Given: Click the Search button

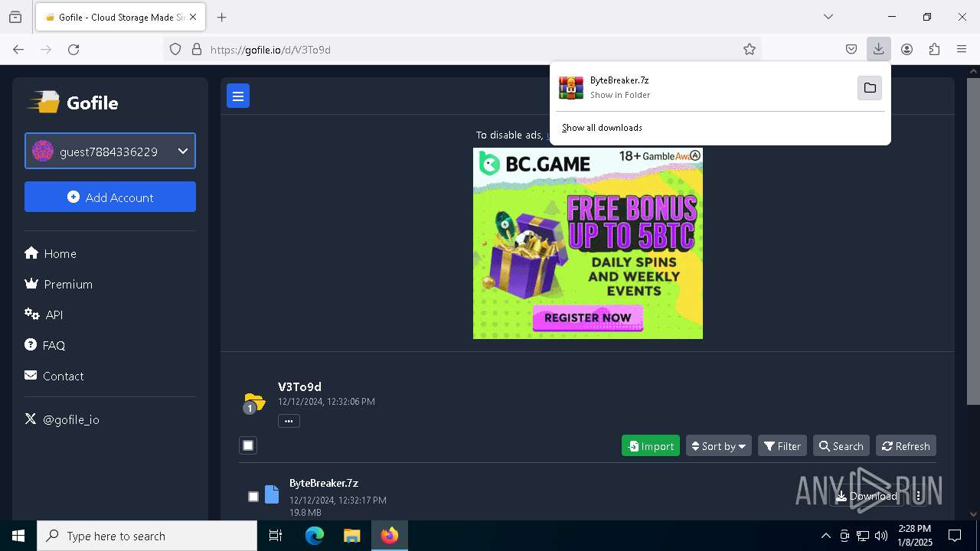Looking at the screenshot, I should pyautogui.click(x=841, y=446).
